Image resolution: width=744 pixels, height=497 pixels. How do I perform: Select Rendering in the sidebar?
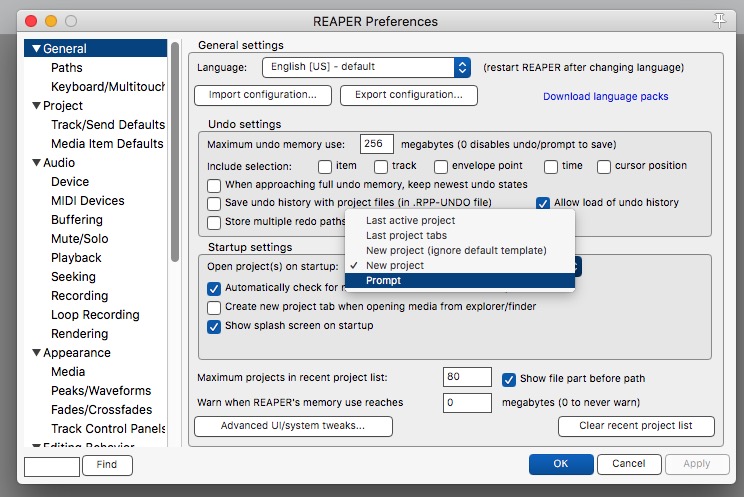(79, 334)
